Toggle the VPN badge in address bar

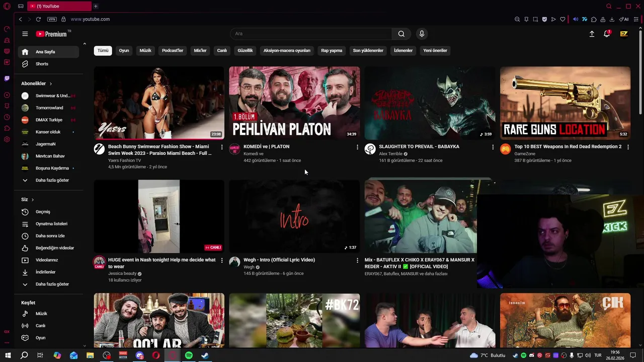(x=52, y=19)
